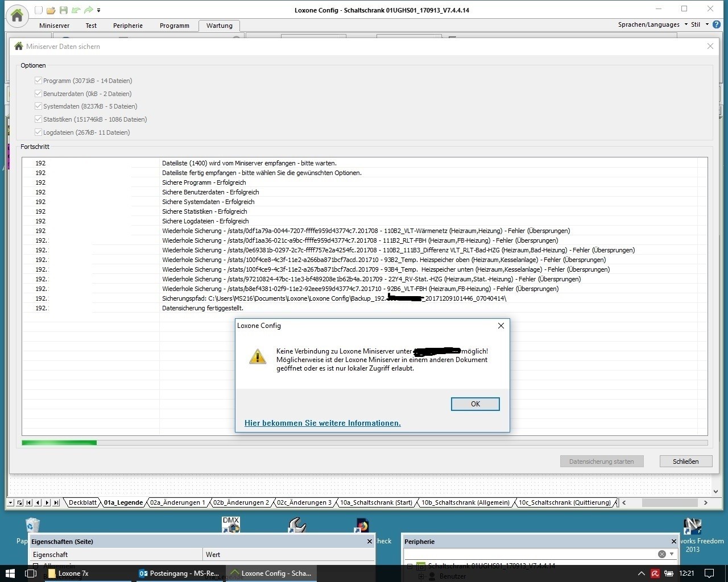The image size is (728, 582).
Task: Collapse the Schaltschrank tree node in Peripherie
Action: click(x=409, y=566)
